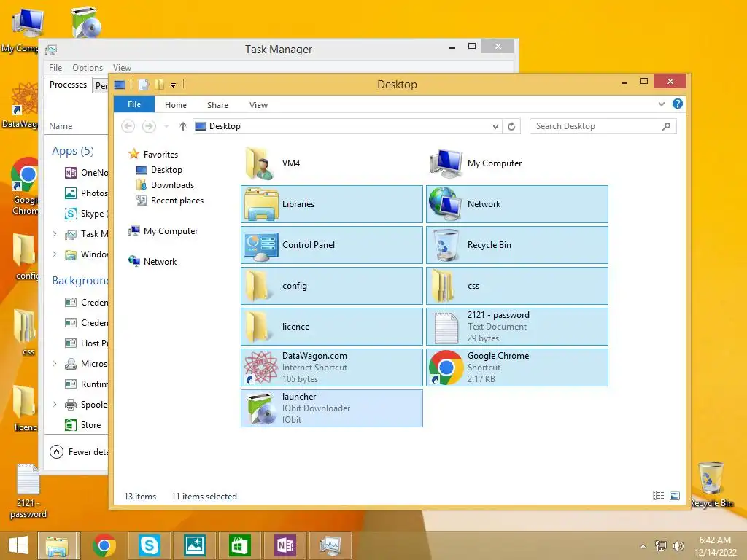
Task: Click the Explorer Help question mark icon
Action: [678, 104]
